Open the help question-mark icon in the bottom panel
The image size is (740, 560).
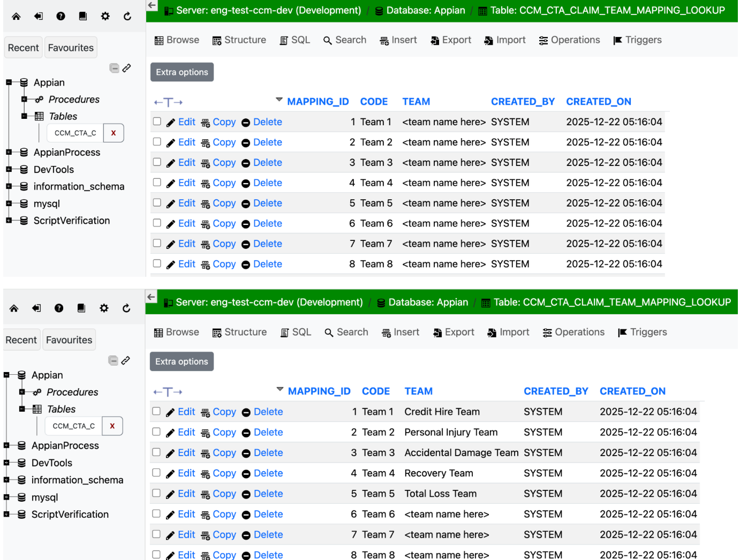pos(59,308)
